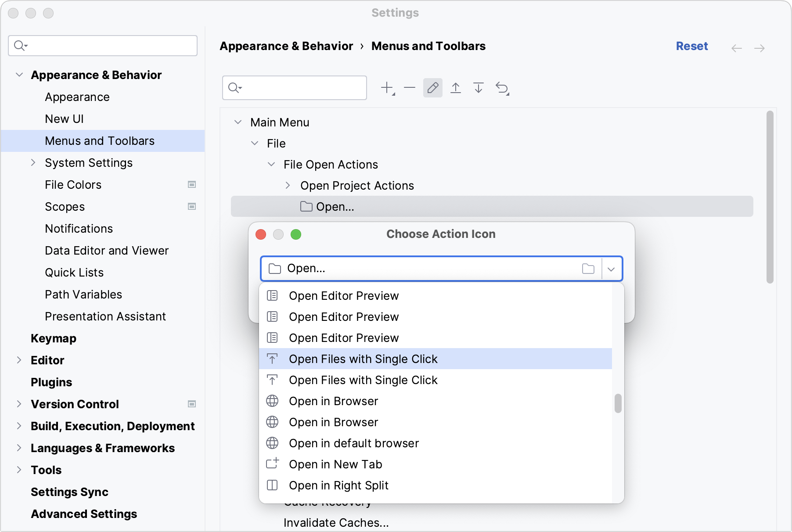The height and width of the screenshot is (532, 792).
Task: Click the project-level settings icon next to Version Control
Action: click(192, 404)
